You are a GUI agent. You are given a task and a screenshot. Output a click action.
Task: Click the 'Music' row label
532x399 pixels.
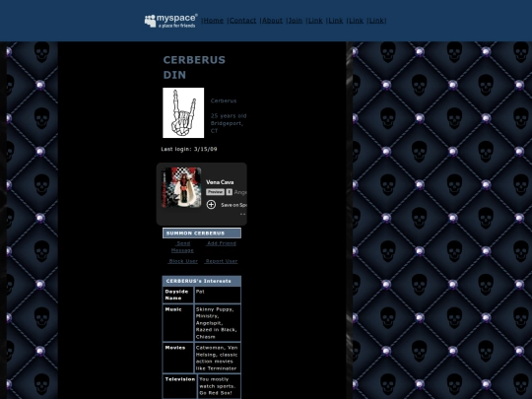click(x=178, y=323)
